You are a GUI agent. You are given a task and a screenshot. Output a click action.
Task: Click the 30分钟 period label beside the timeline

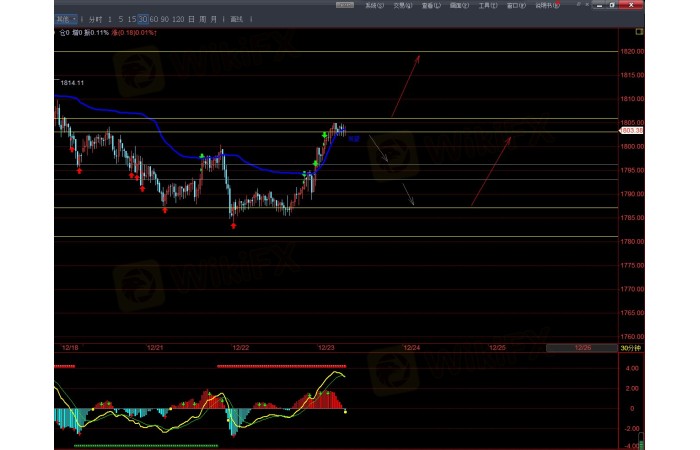point(629,348)
